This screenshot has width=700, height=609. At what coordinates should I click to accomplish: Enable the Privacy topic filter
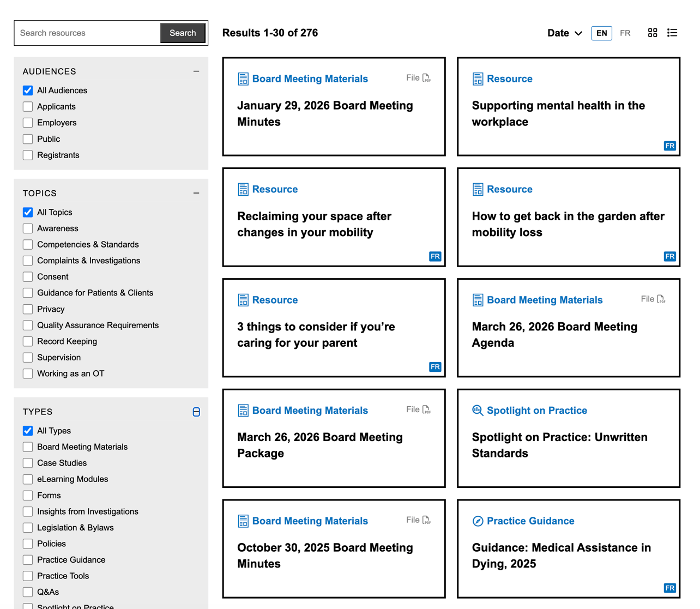tap(28, 309)
